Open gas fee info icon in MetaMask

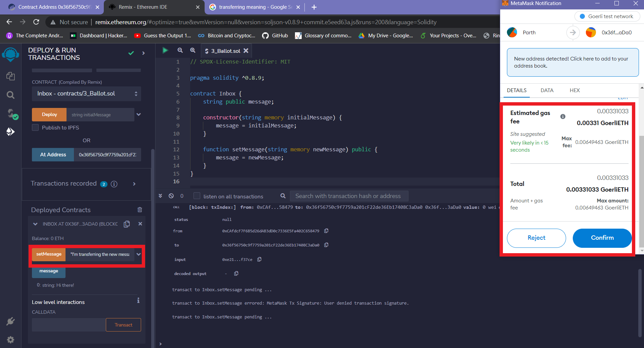[x=563, y=116]
